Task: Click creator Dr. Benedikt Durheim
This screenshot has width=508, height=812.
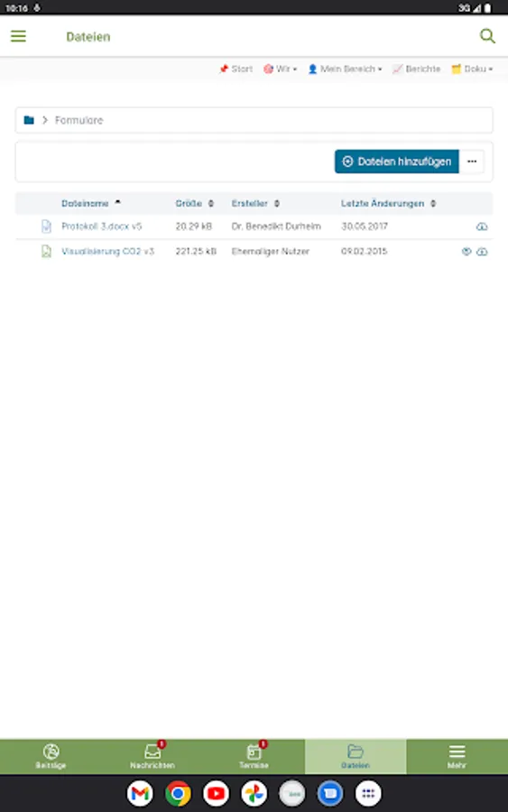Action: [x=276, y=226]
